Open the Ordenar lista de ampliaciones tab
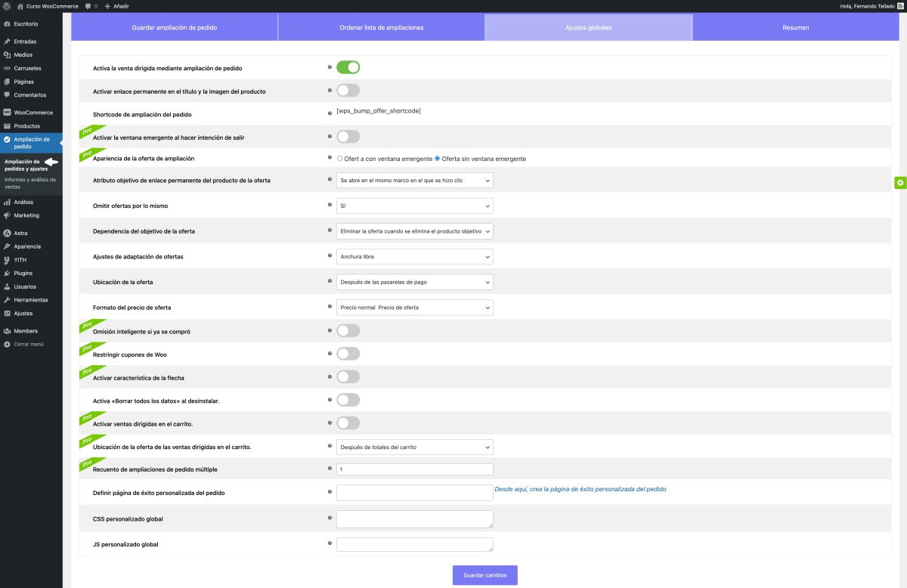The height and width of the screenshot is (588, 907). click(381, 28)
